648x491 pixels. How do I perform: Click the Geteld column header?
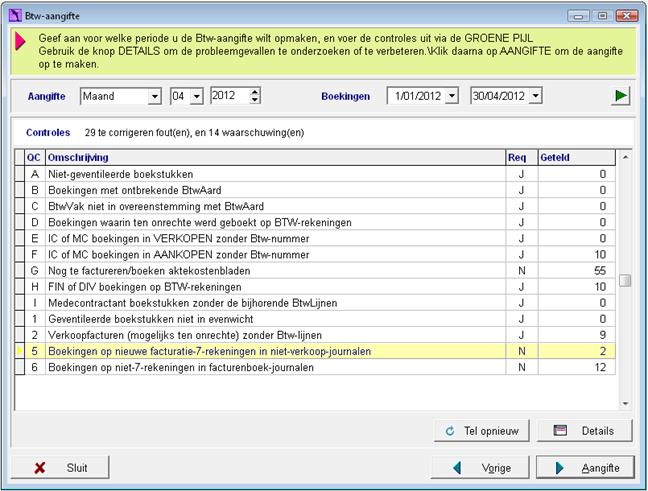(577, 157)
